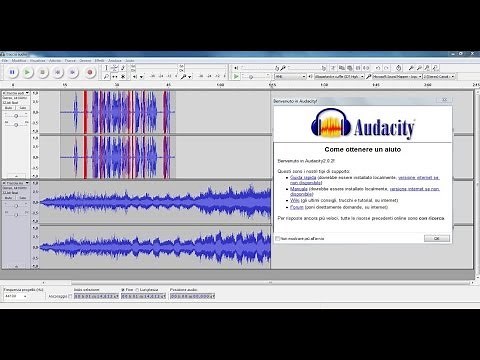
Task: Open the Modifica menu
Action: [19, 61]
